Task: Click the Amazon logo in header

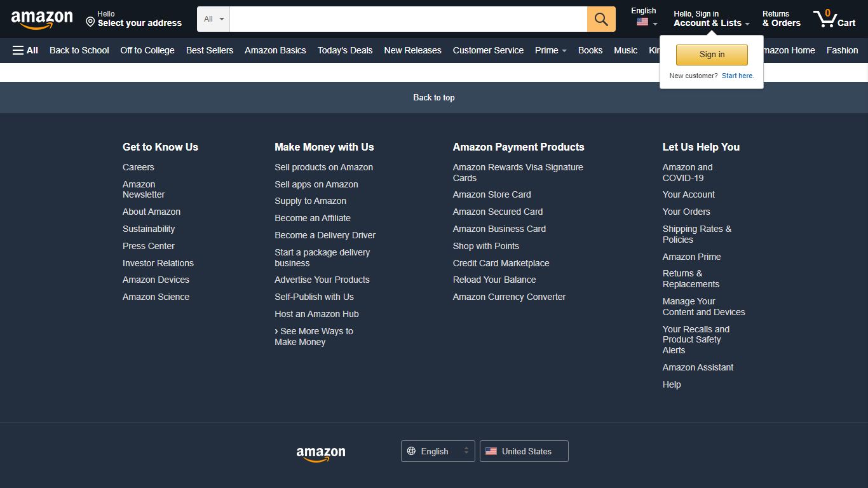Action: click(x=42, y=20)
